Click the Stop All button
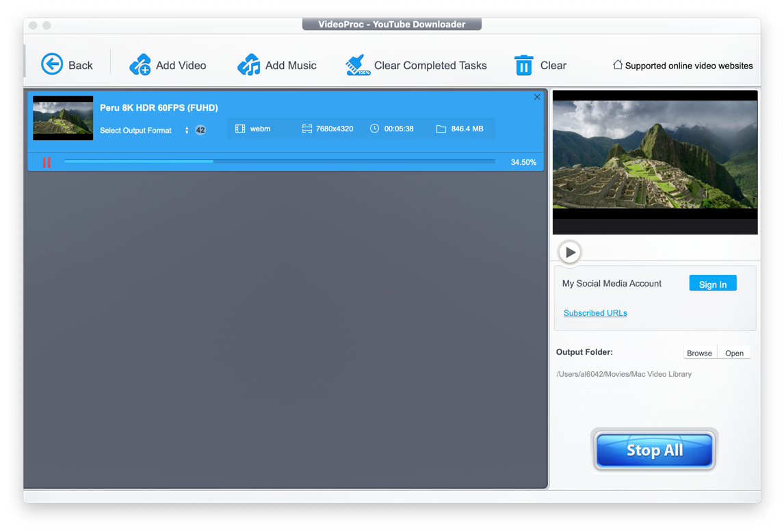The height and width of the screenshot is (532, 784). [x=655, y=450]
